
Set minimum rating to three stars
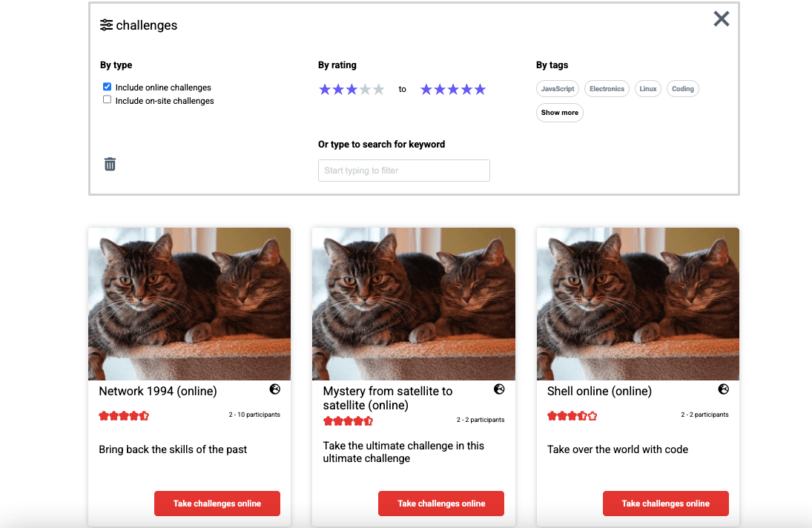click(351, 90)
